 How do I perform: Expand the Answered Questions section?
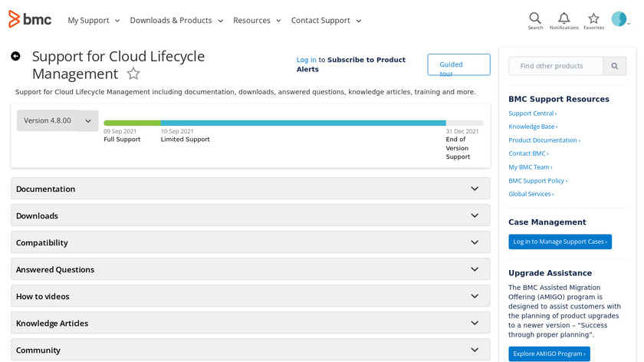coord(251,269)
